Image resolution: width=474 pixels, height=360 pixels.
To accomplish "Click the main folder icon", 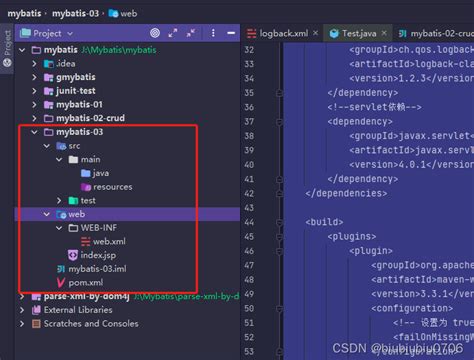I will (x=73, y=159).
